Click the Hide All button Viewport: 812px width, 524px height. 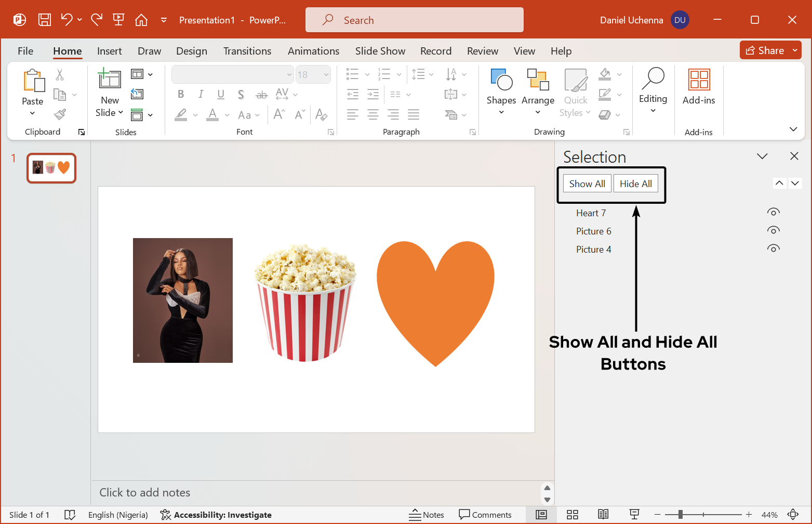click(635, 183)
